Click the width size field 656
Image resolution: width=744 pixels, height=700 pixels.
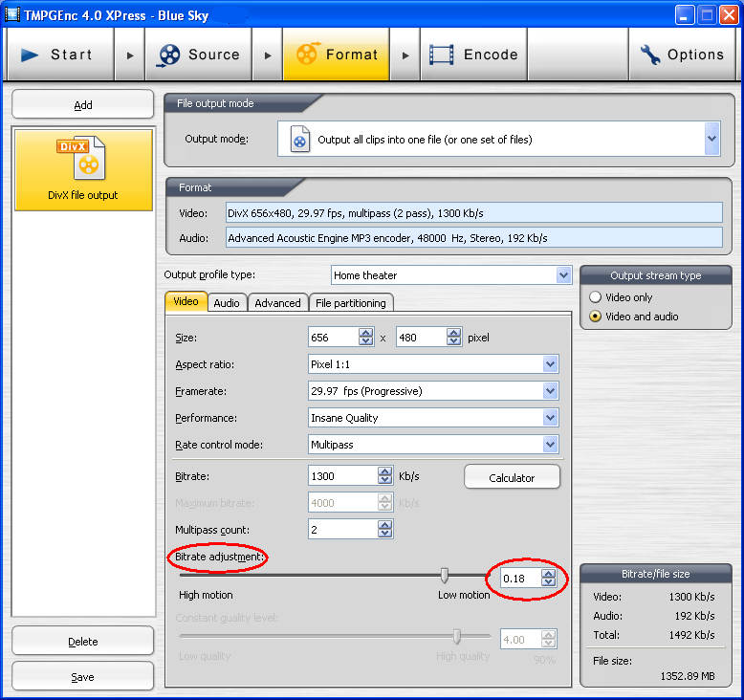(334, 338)
